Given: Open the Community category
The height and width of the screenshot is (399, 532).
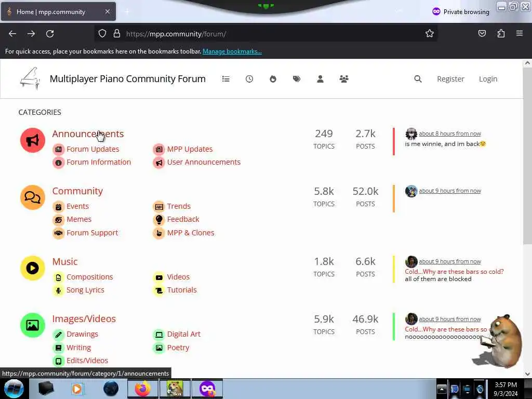Looking at the screenshot, I should click(77, 191).
